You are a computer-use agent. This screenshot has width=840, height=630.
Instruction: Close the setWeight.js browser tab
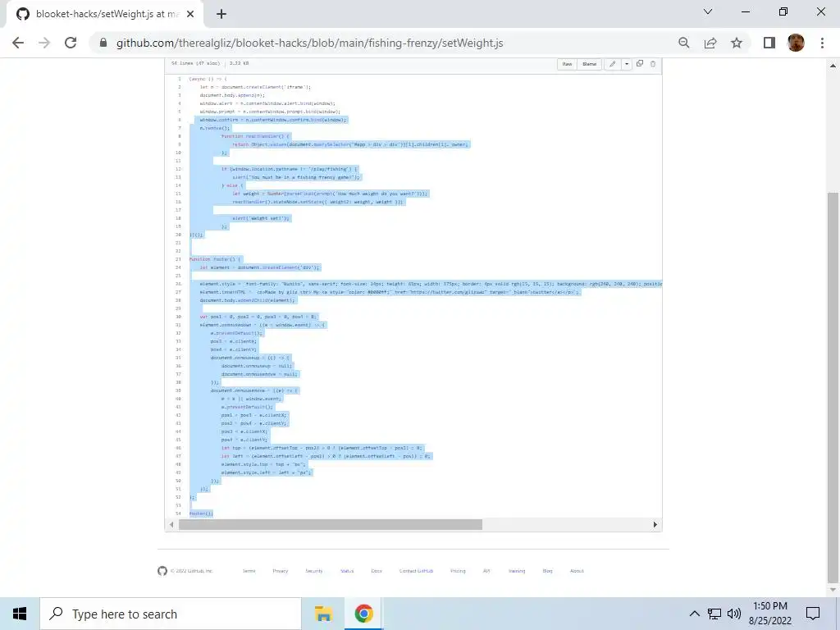190,15
